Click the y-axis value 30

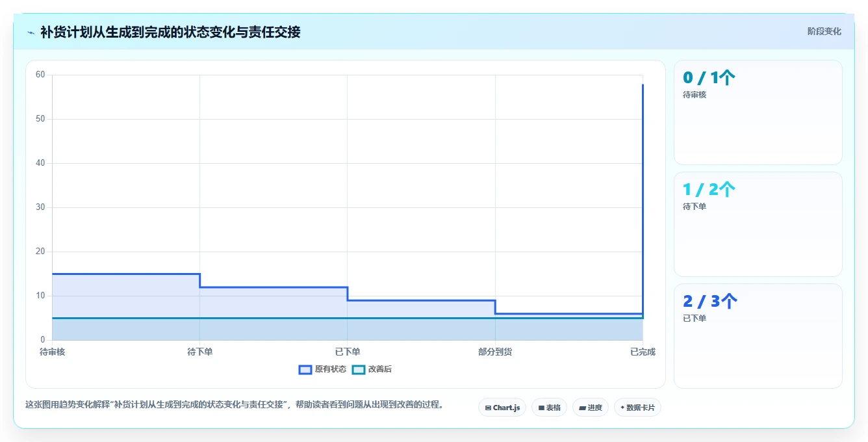click(x=40, y=207)
